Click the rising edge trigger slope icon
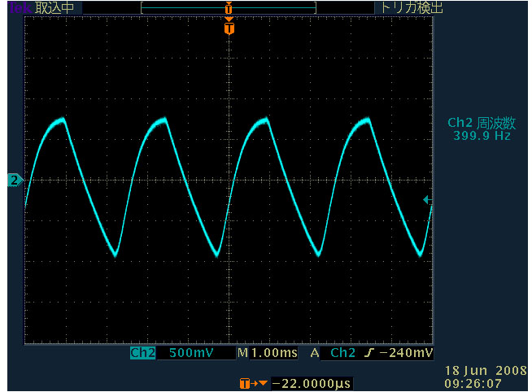 (371, 354)
